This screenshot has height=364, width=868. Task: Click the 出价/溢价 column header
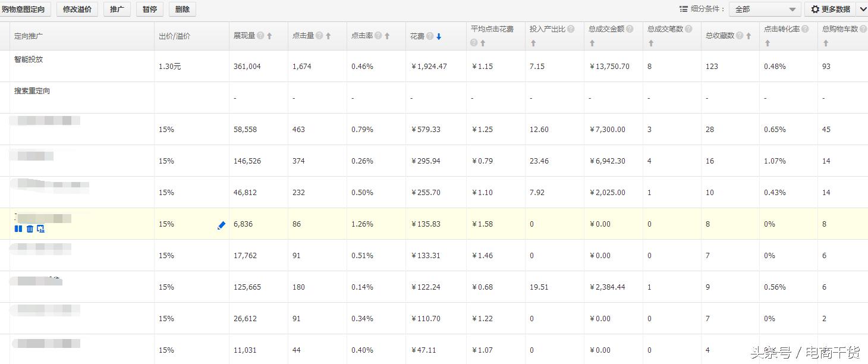pyautogui.click(x=175, y=36)
